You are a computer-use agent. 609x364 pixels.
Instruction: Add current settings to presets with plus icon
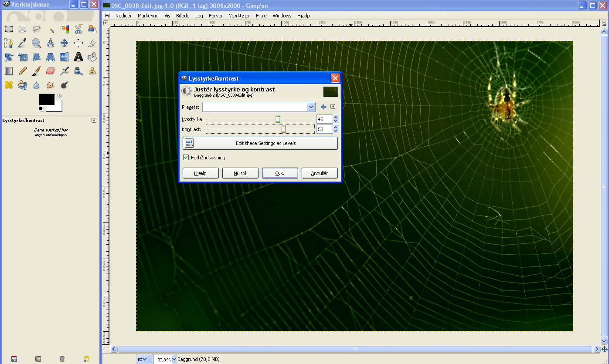coord(323,107)
